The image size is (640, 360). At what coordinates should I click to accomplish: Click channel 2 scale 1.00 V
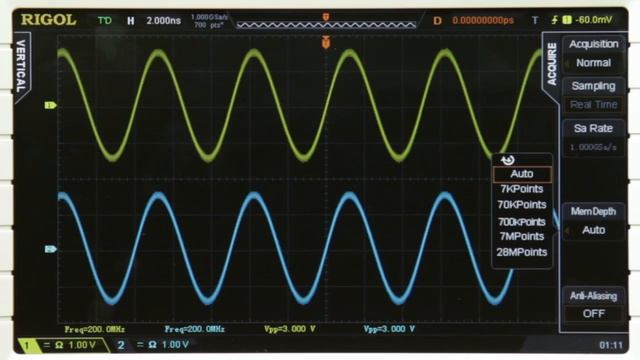[x=175, y=345]
